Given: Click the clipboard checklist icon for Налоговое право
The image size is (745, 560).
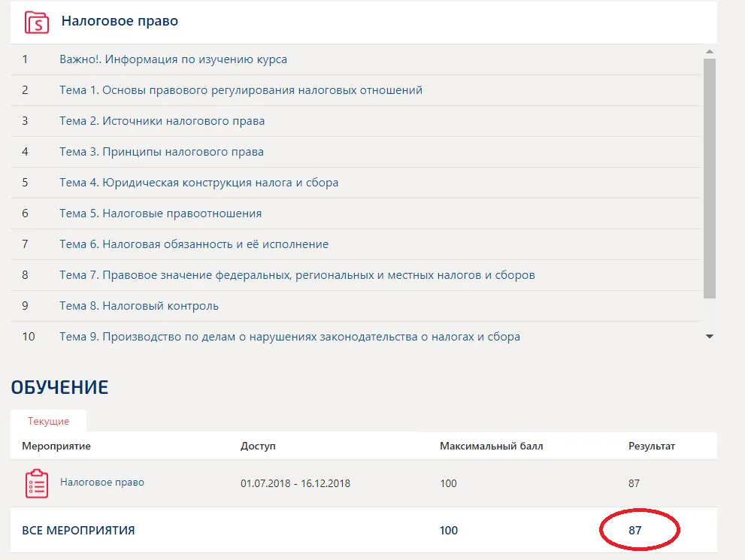Looking at the screenshot, I should click(x=37, y=483).
